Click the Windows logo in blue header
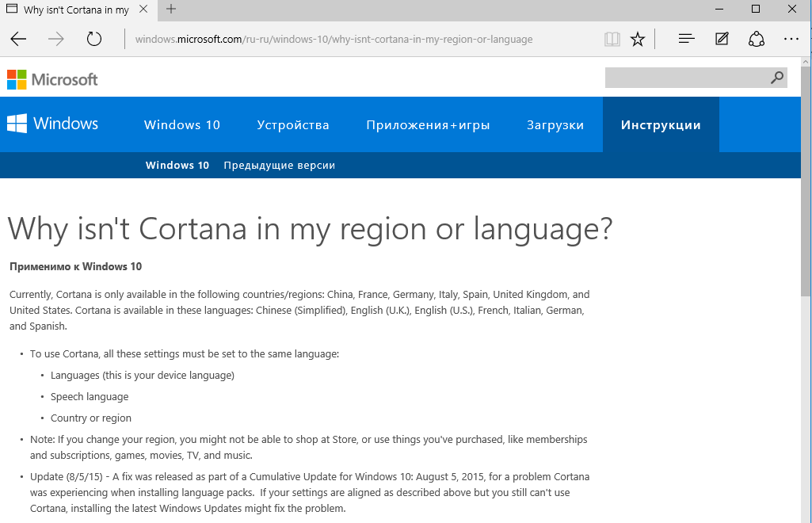Viewport: 812px width, 523px height. (x=53, y=124)
